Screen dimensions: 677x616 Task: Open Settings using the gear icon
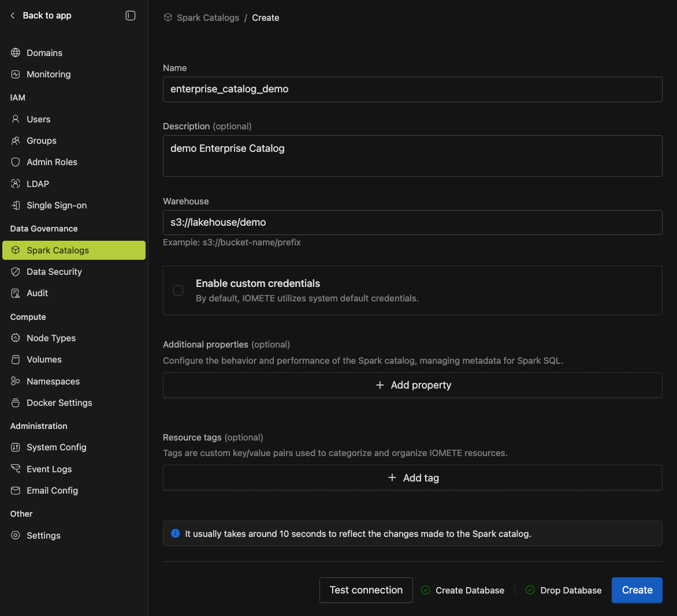point(15,535)
